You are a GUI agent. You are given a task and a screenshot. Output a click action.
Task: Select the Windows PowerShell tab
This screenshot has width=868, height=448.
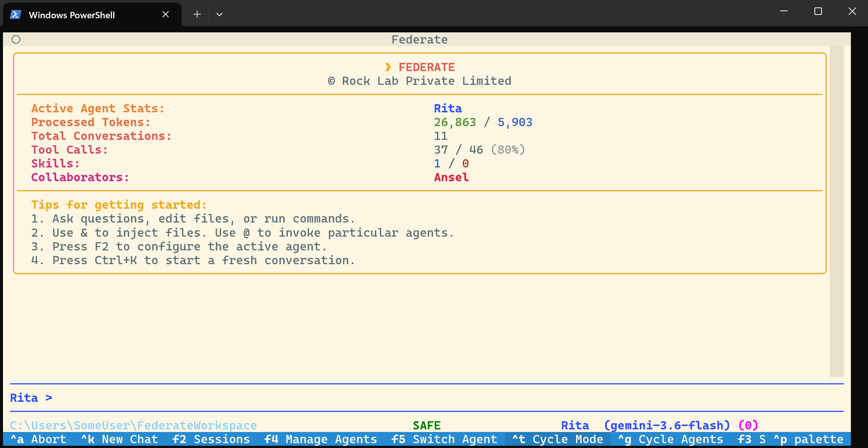pyautogui.click(x=92, y=15)
